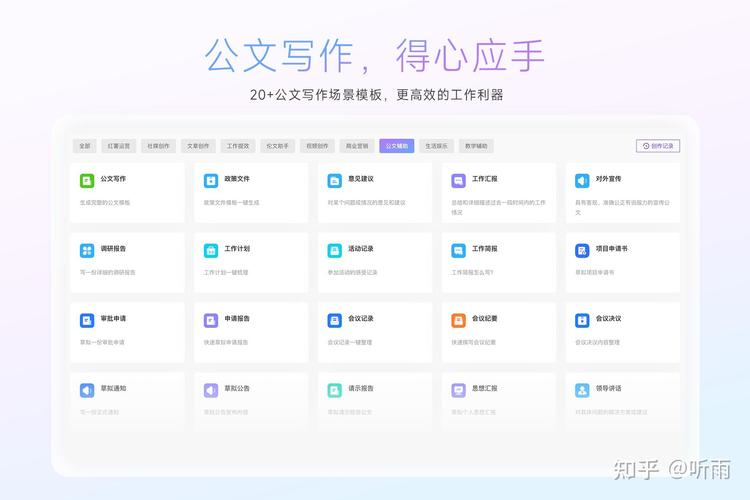Click the 意见建议 title text
Viewport: 750px width, 500px height.
(361, 179)
